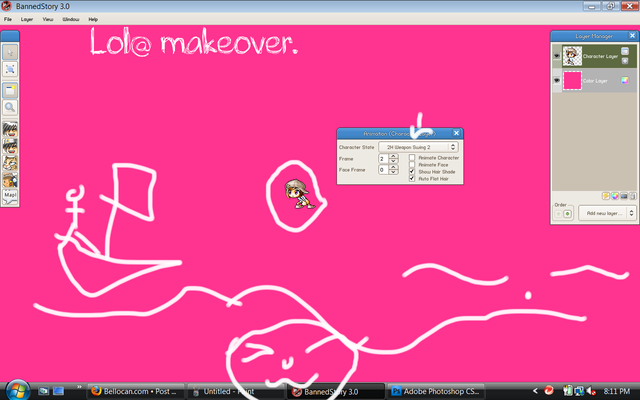Enable Animate Character checkbox

(x=412, y=158)
